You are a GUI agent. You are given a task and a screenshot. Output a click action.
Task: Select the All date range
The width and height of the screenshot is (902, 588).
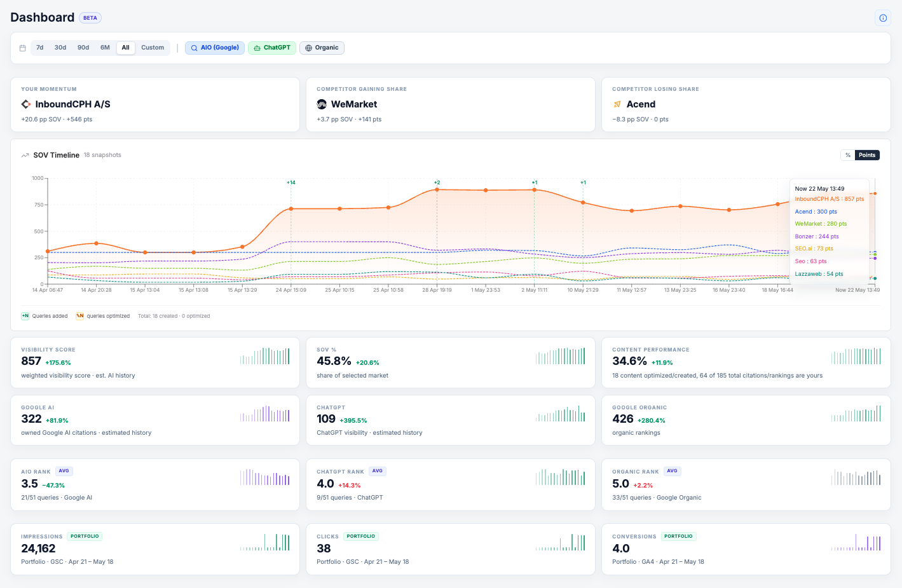pos(126,48)
